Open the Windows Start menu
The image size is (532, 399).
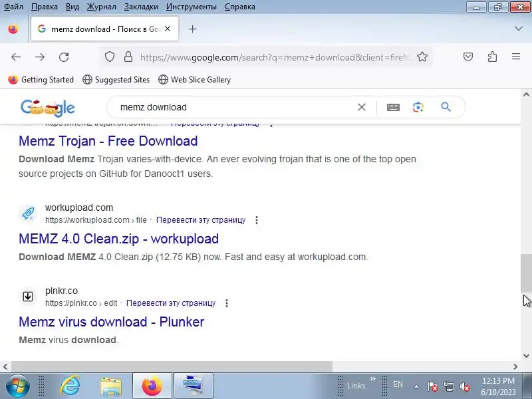point(17,386)
